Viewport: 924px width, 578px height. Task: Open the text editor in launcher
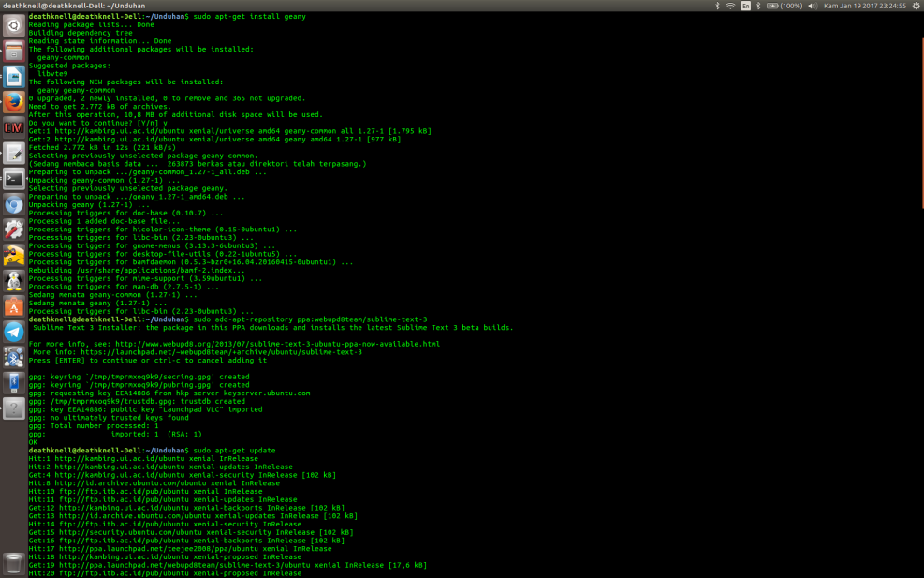pos(13,153)
